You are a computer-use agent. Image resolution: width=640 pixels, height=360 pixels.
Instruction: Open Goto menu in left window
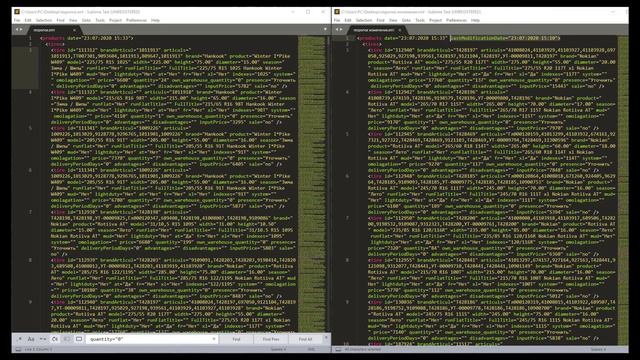pyautogui.click(x=86, y=20)
